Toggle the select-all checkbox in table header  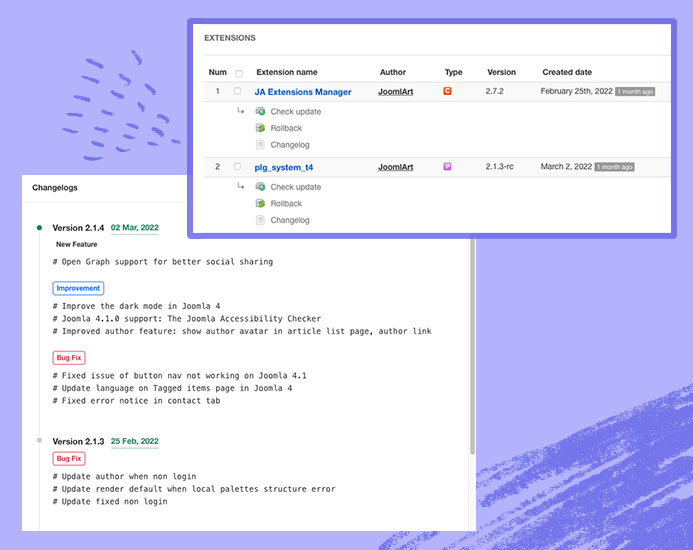239,73
